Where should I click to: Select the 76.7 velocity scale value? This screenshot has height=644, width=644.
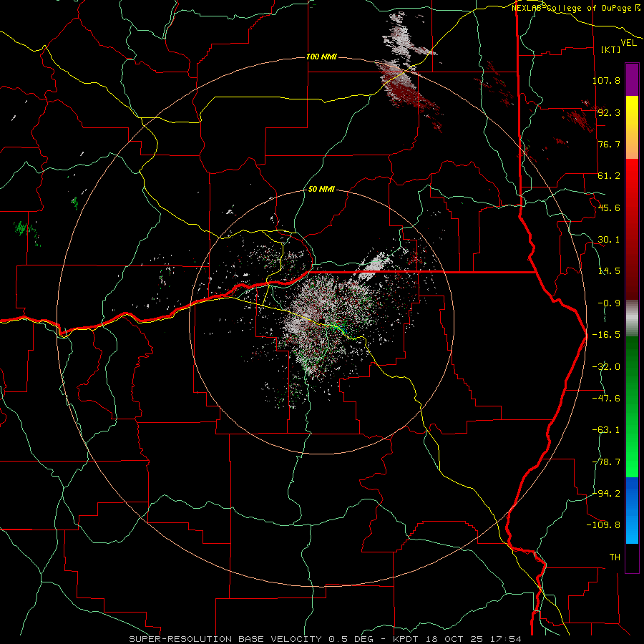pyautogui.click(x=609, y=144)
